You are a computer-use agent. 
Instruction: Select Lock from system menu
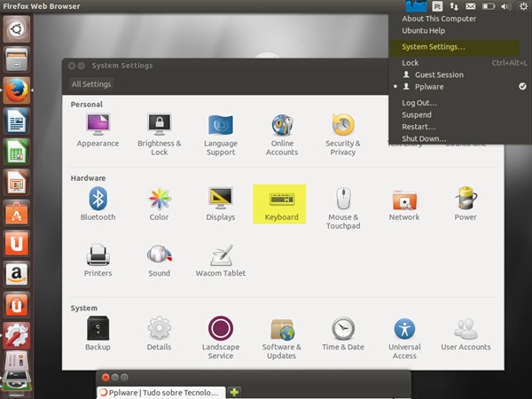[x=459, y=63]
